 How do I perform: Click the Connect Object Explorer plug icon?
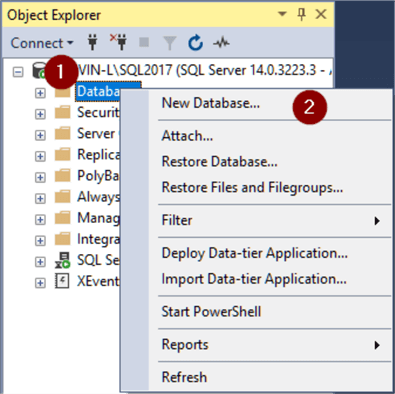coord(92,43)
